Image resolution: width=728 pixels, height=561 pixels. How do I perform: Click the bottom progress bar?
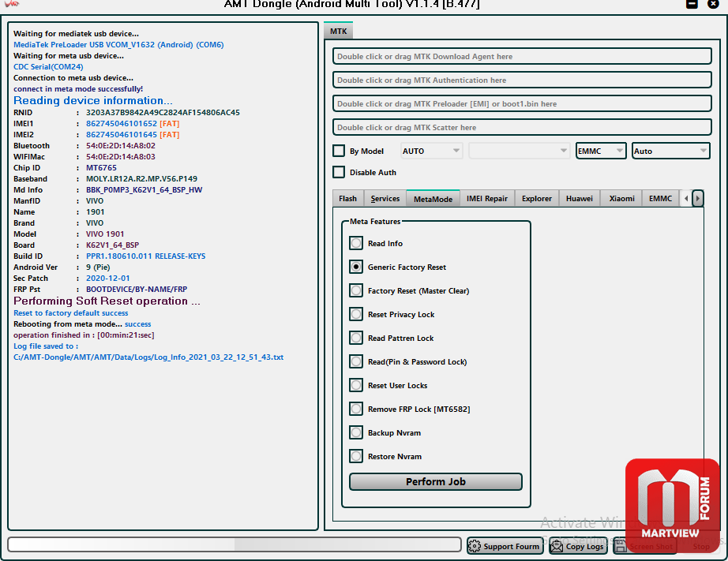235,544
